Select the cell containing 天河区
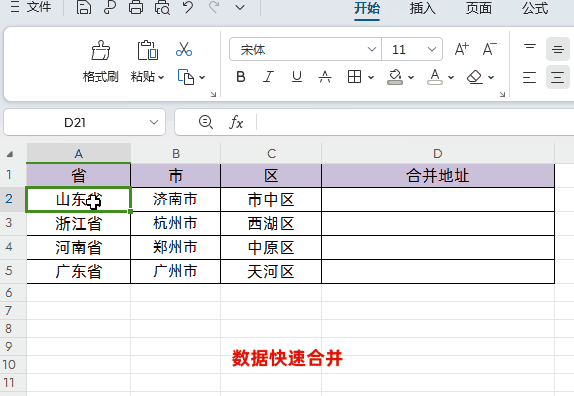Viewport: 574px width, 396px height. coord(271,271)
